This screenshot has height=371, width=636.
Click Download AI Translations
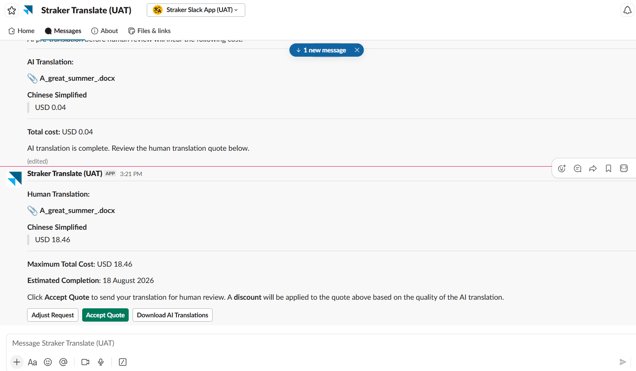172,315
